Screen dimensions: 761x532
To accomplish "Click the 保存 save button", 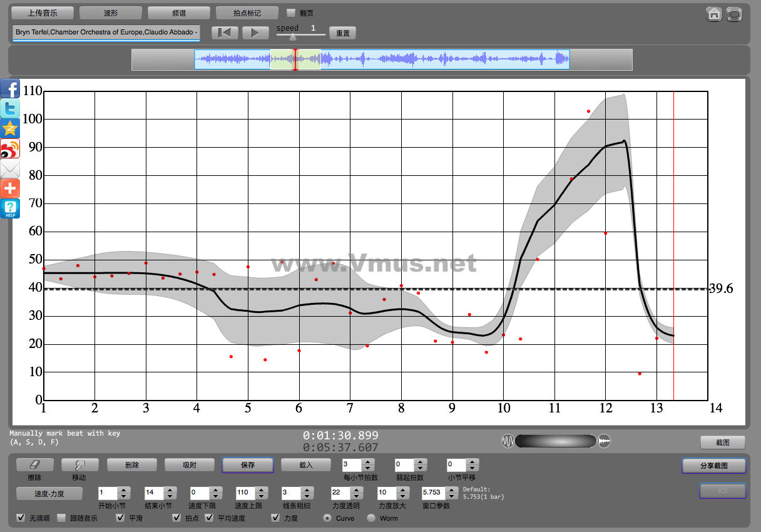I will pos(247,465).
